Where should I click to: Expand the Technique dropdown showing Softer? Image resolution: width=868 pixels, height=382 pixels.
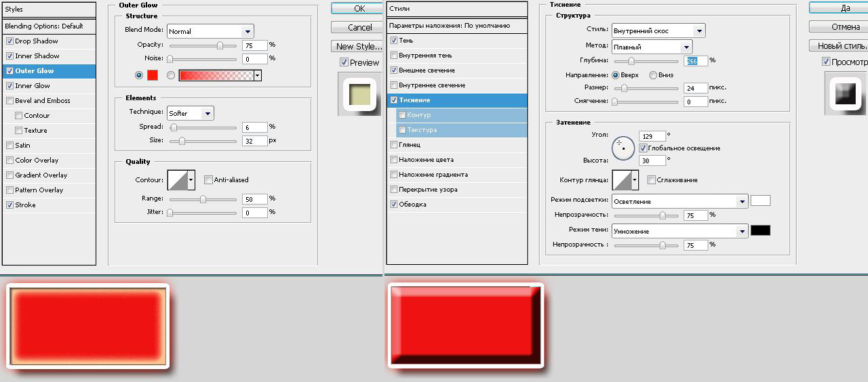pos(190,113)
